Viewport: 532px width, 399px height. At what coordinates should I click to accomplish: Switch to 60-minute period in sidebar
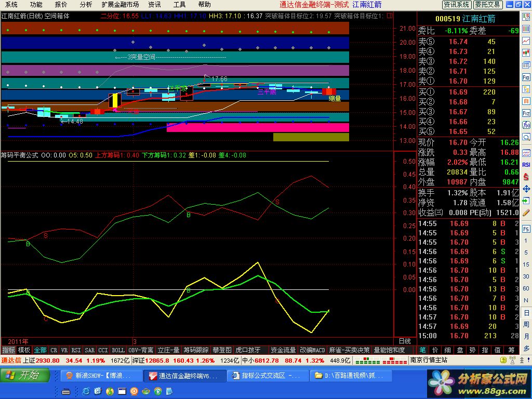(x=526, y=288)
